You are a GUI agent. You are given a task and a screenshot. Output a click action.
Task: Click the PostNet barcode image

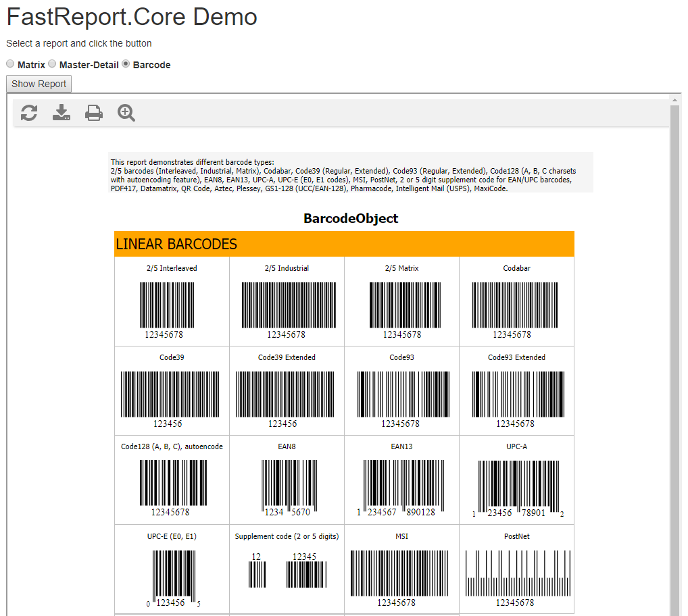point(518,573)
